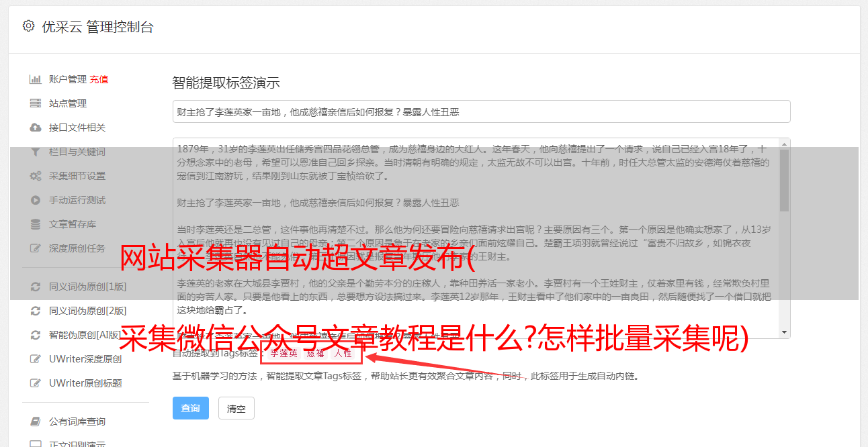Click the 同义词伪原创[1版] refresh icon
The height and width of the screenshot is (447, 868).
coord(36,287)
